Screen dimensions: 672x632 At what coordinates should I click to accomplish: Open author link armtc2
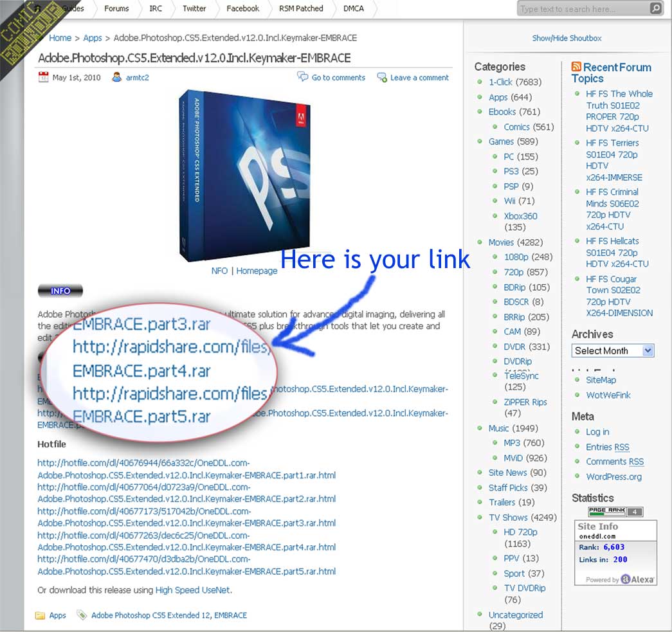click(138, 78)
